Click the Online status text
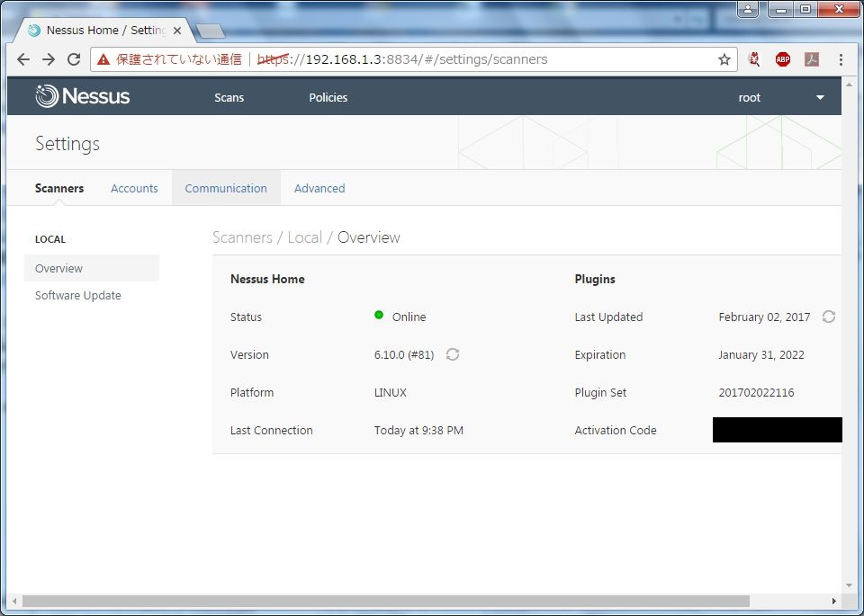 coord(409,317)
